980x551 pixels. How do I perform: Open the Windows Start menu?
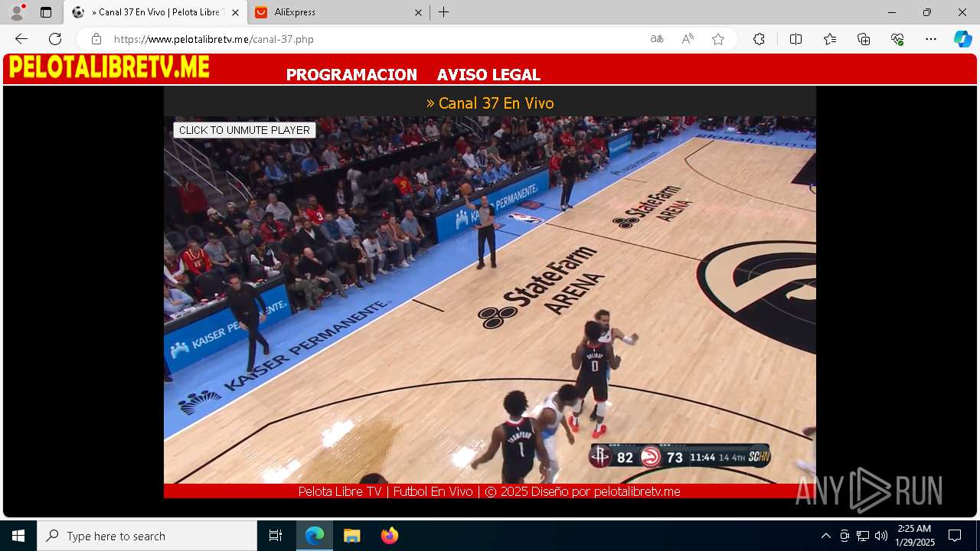click(x=18, y=536)
